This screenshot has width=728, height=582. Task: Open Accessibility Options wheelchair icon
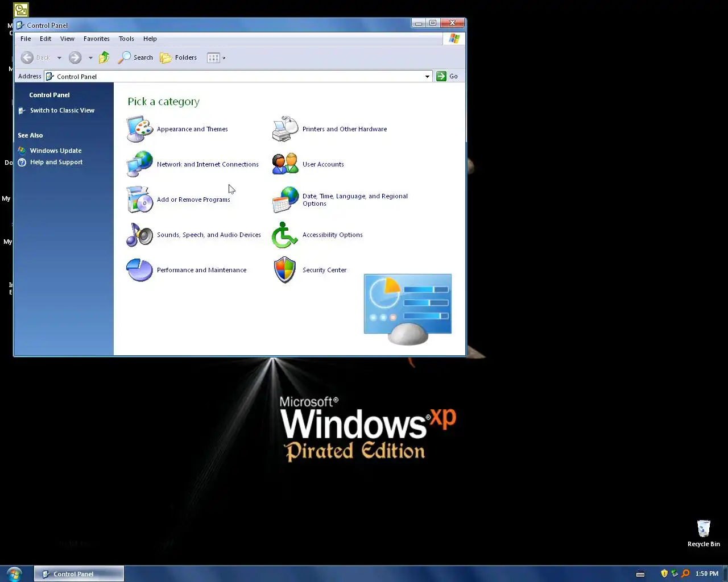(286, 235)
